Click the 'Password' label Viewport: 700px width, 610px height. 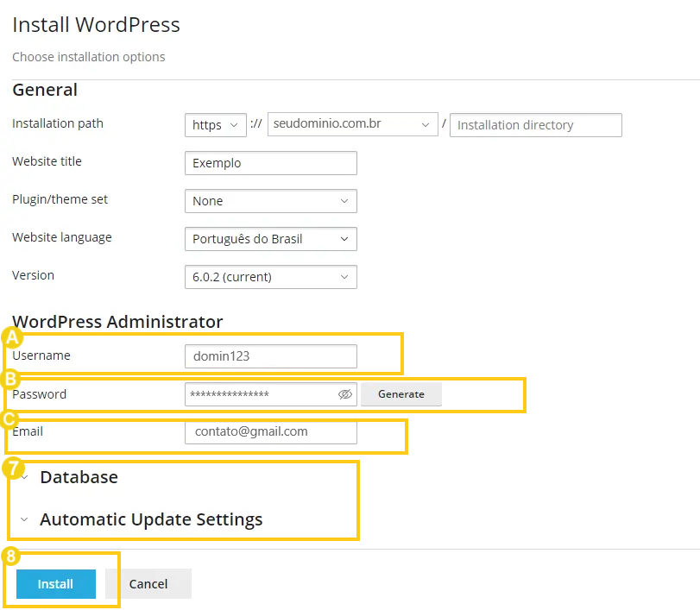(40, 394)
